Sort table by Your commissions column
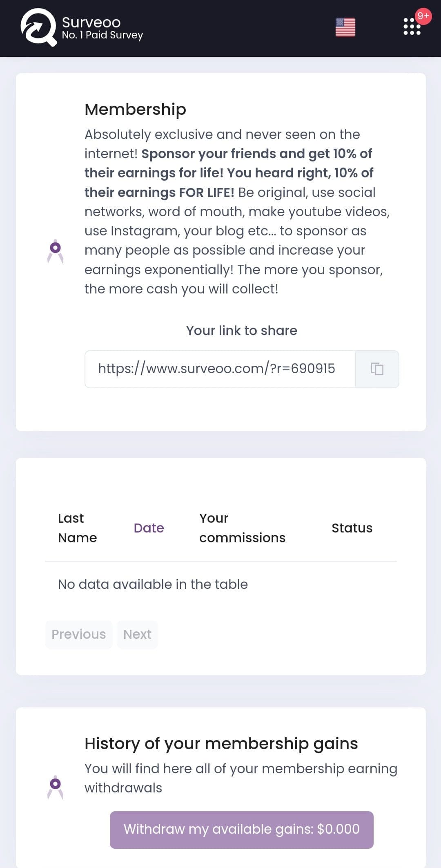The width and height of the screenshot is (441, 868). point(242,528)
